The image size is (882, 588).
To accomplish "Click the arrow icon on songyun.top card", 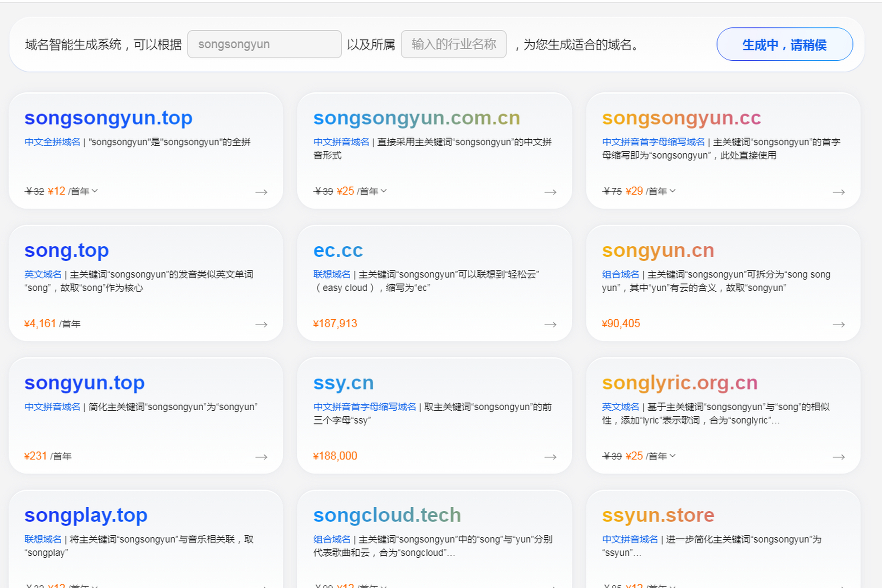I will point(262,457).
